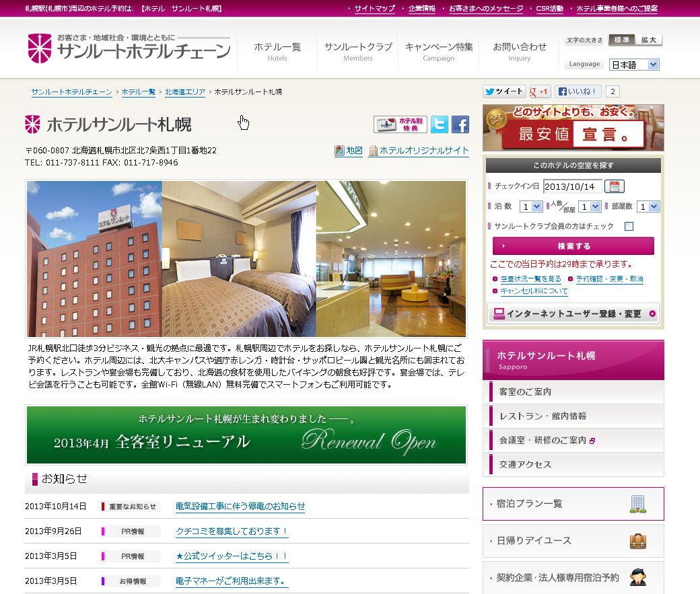
Task: Open the 人数/部屋 guests dropdown
Action: pyautogui.click(x=590, y=207)
